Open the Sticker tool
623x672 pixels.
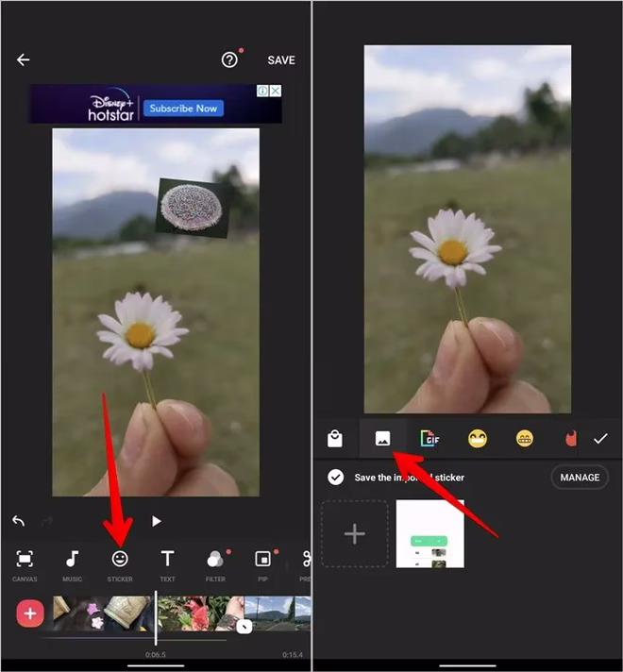click(120, 565)
